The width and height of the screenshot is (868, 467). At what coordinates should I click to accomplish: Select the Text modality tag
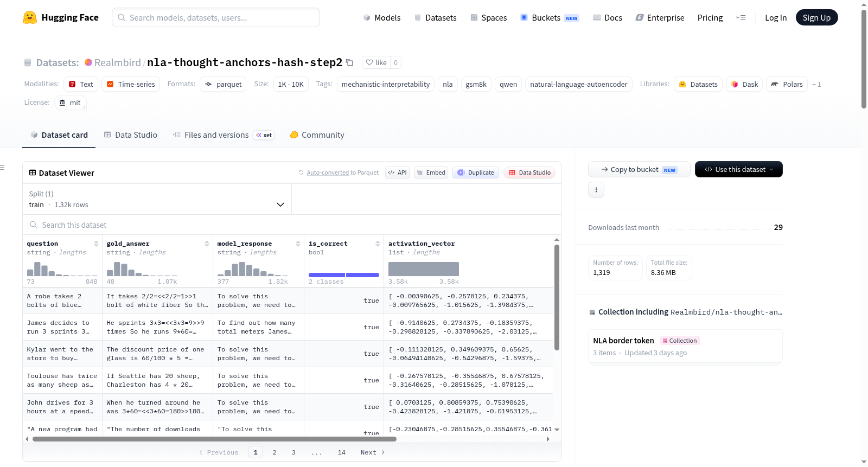click(x=80, y=84)
